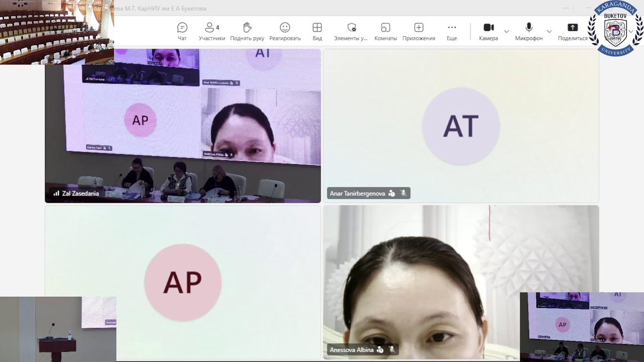This screenshot has width=644, height=362.
Task: Toggle the Микрофон microphone mute
Action: (x=529, y=31)
